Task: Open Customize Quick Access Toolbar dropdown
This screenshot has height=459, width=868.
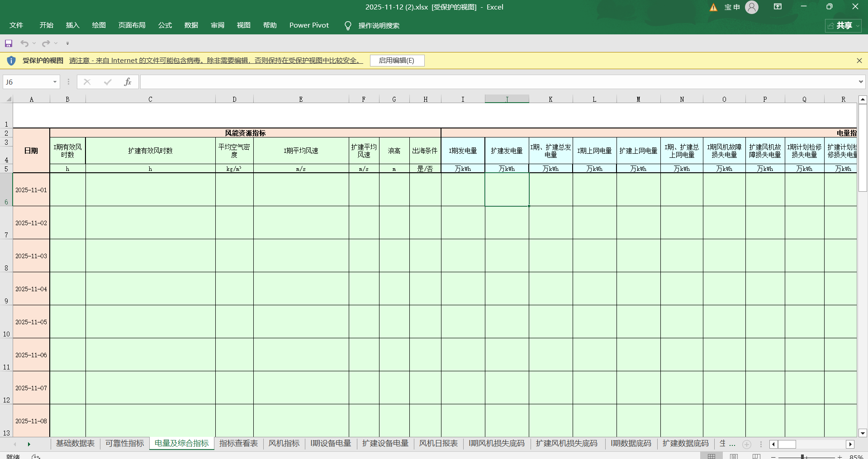Action: 68,43
